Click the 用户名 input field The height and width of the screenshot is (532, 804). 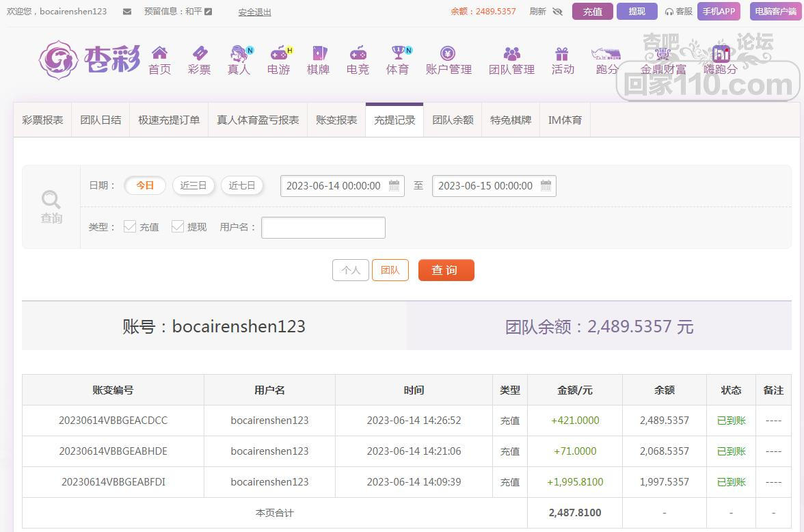[323, 228]
